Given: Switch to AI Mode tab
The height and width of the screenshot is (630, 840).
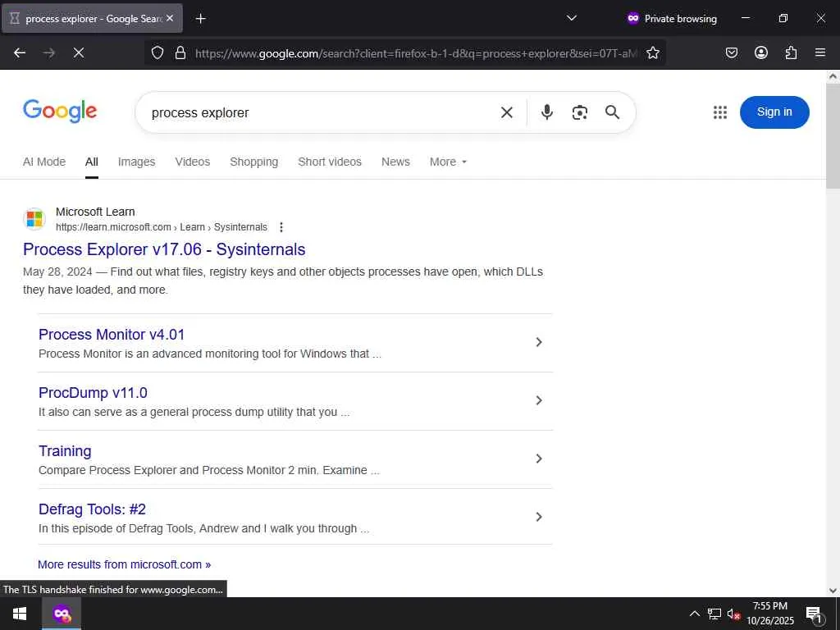Looking at the screenshot, I should pyautogui.click(x=44, y=162).
